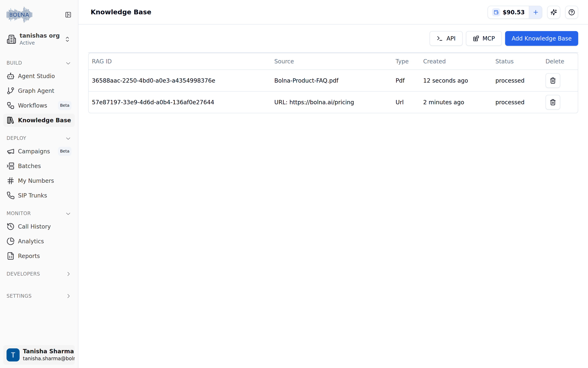The image size is (588, 368).
Task: Select RAG ID 57e87197-33e9-4d6d-a0b4-136af0e27644
Action: tap(153, 102)
